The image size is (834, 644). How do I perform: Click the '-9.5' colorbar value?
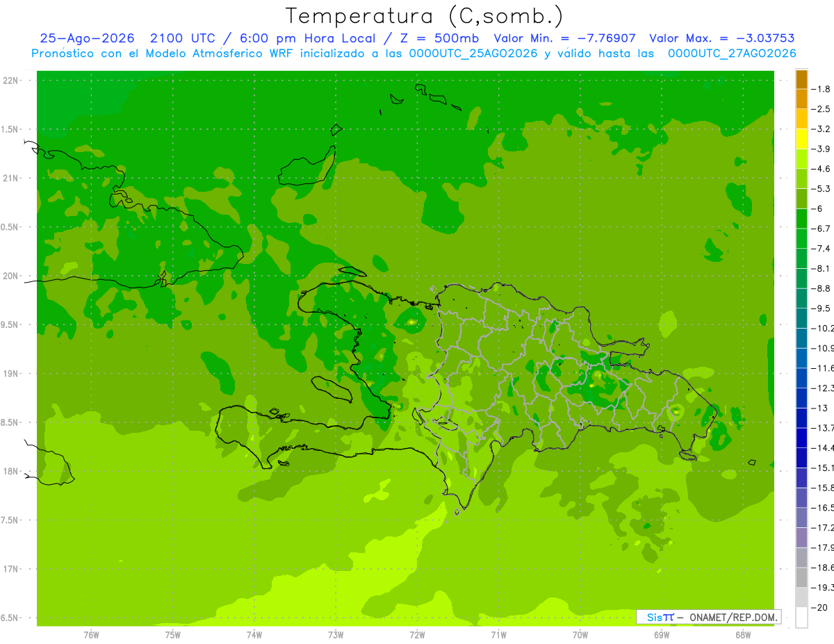[x=821, y=308]
